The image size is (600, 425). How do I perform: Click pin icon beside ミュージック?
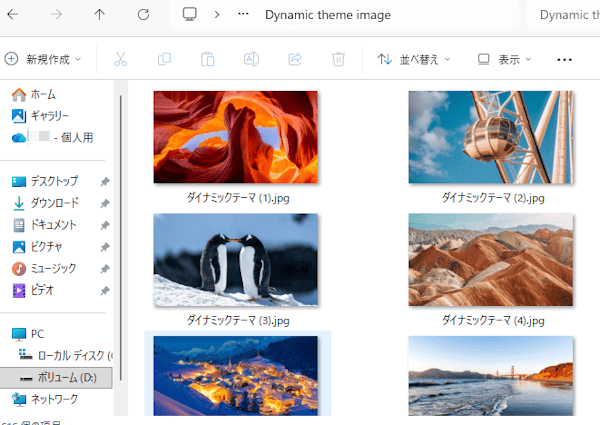click(105, 269)
